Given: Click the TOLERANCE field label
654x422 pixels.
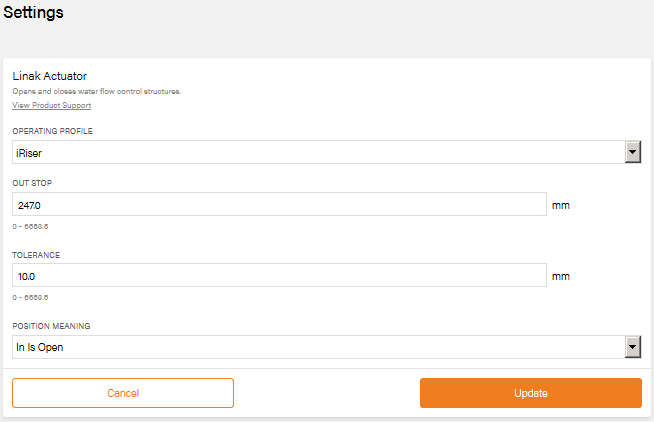Looking at the screenshot, I should pyautogui.click(x=36, y=255).
